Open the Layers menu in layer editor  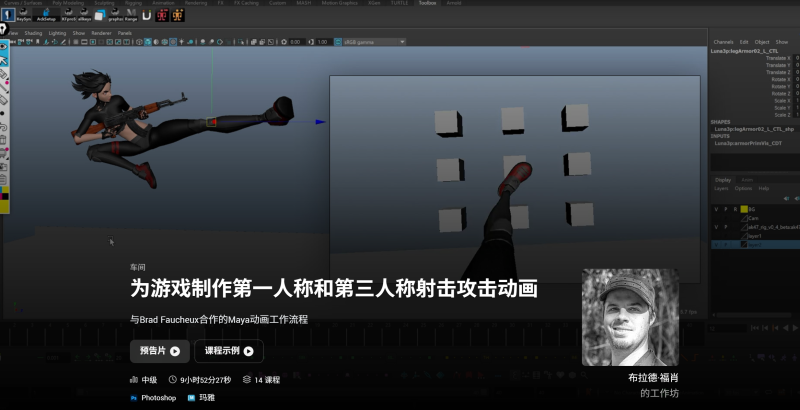721,189
